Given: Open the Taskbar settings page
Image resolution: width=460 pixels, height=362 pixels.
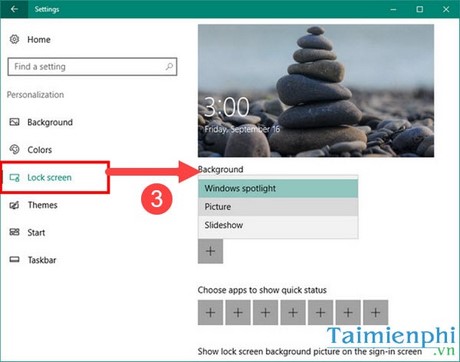Looking at the screenshot, I should [42, 260].
